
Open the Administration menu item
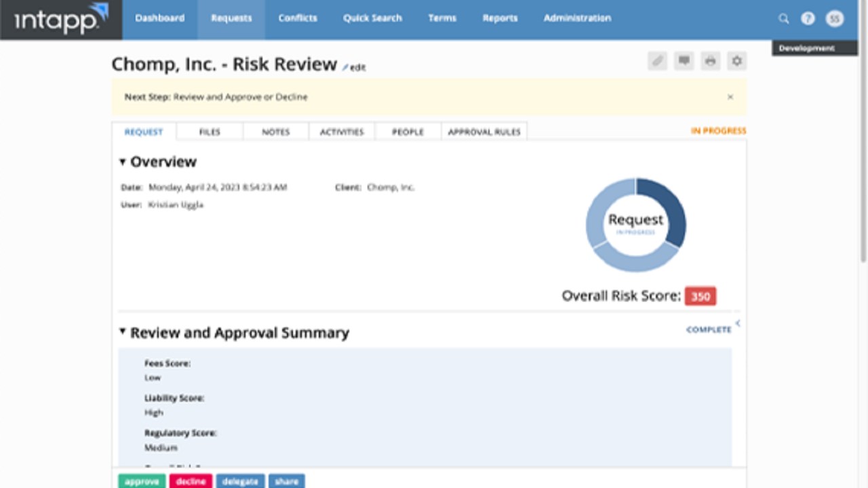(x=576, y=18)
